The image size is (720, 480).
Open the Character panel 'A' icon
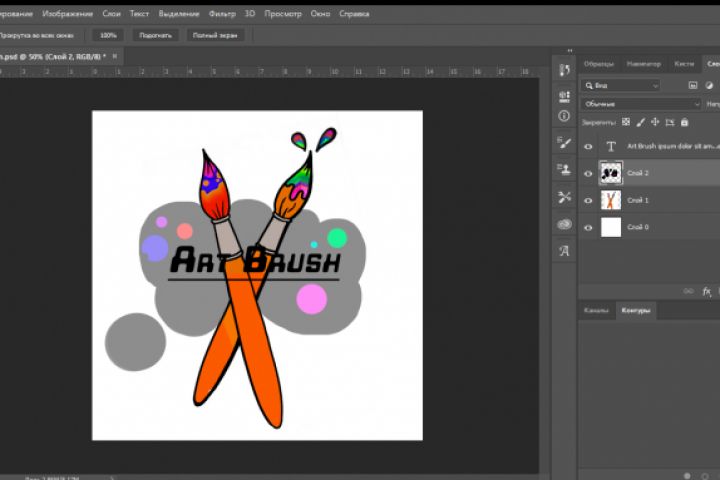(x=564, y=251)
